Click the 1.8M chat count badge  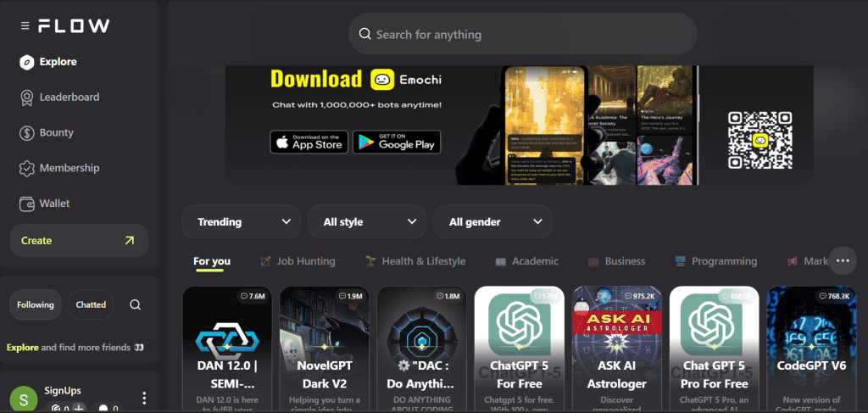coord(448,296)
